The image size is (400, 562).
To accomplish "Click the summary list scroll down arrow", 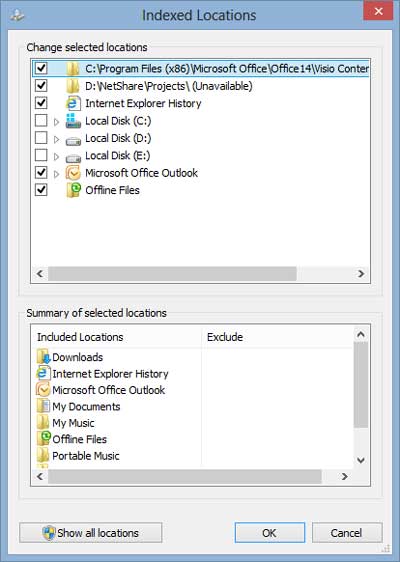I will click(361, 460).
